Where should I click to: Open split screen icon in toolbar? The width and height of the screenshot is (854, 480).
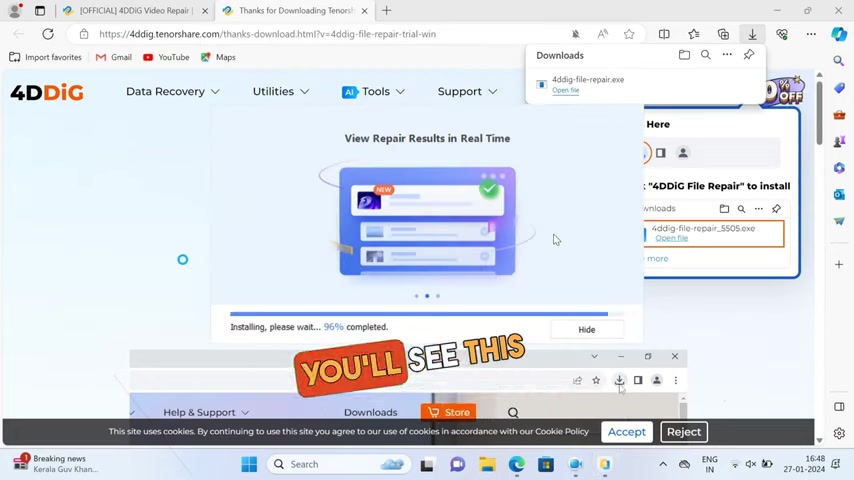(x=664, y=34)
